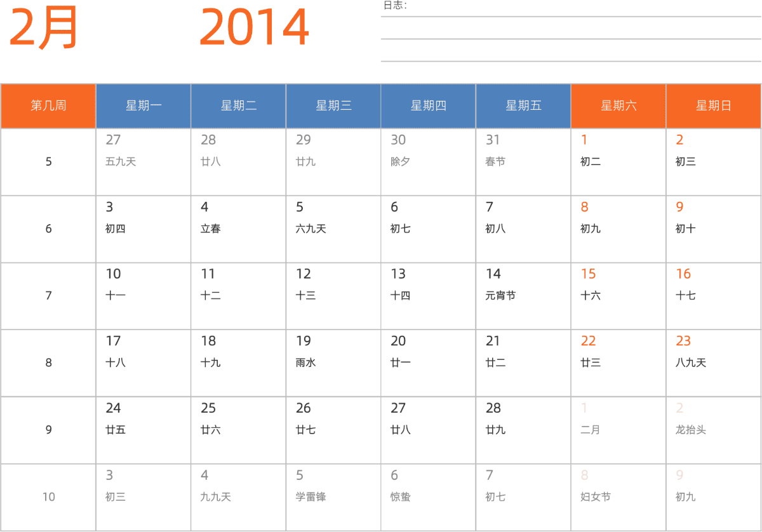Select March 6 惊蛰 cell
The height and width of the screenshot is (532, 762).
pyautogui.click(x=428, y=497)
